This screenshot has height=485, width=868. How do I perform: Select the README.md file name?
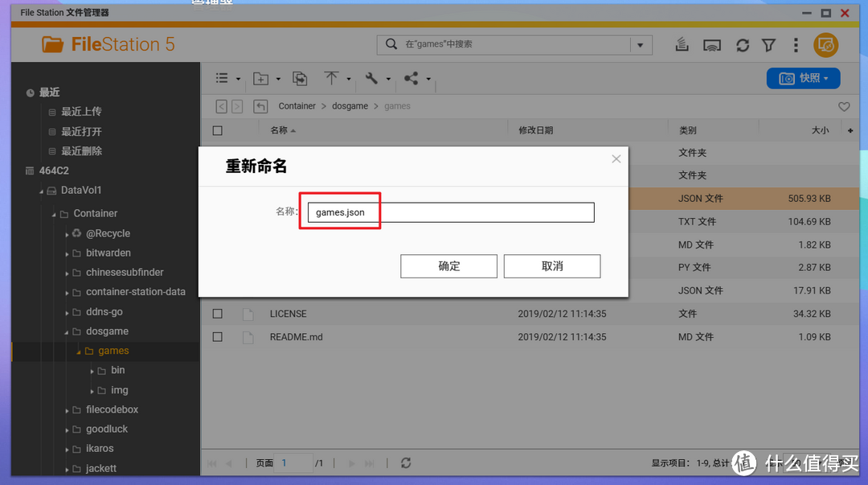click(296, 337)
